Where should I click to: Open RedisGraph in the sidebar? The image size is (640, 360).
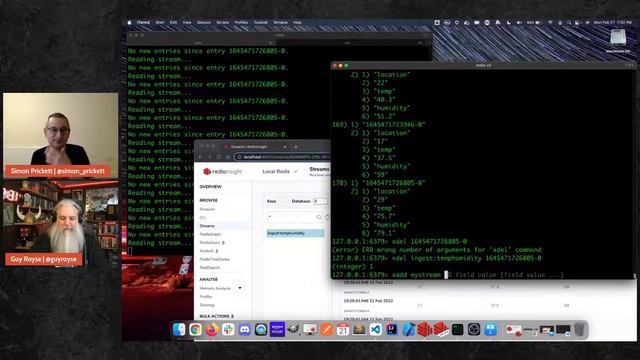[x=210, y=234]
